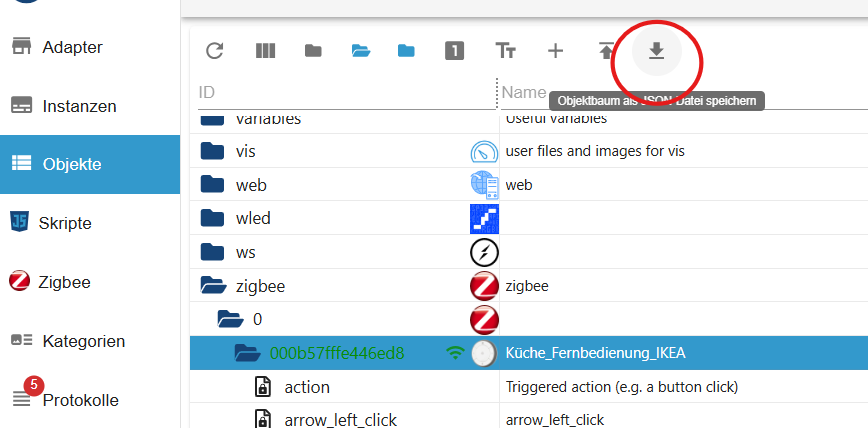Screen dimensions: 868x428
Task: Expand the vis folder in tree
Action: (212, 152)
